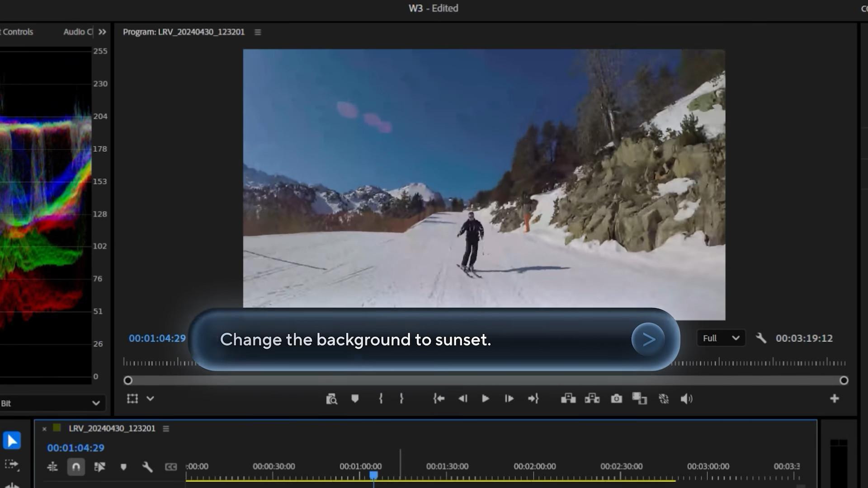
Task: Click the Add Marker icon
Action: (x=355, y=399)
